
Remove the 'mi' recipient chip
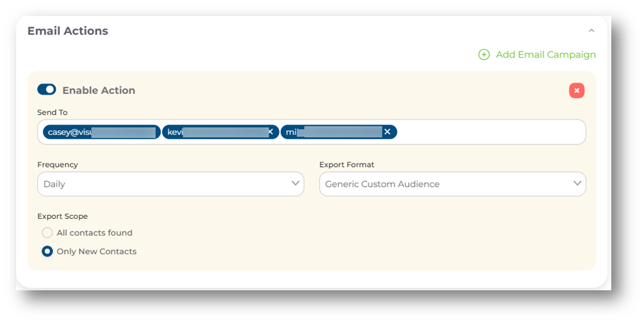click(387, 132)
